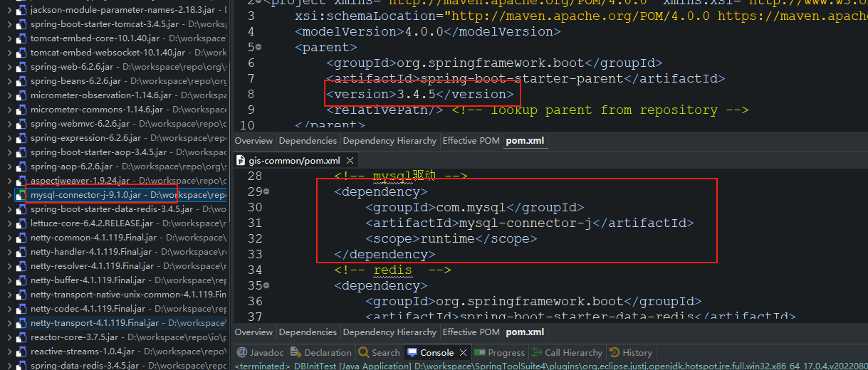Click the jar icon of mysql-connector-j-9.1.0.jar

coord(21,195)
